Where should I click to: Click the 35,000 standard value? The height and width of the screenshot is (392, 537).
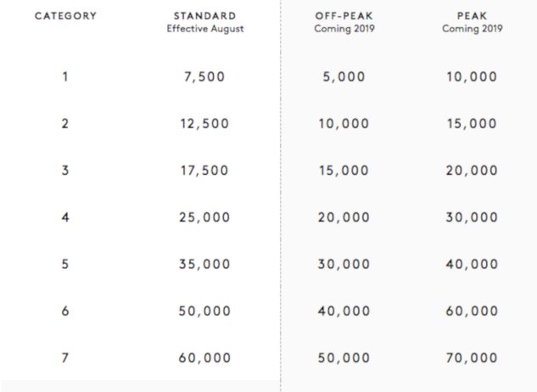(x=204, y=264)
